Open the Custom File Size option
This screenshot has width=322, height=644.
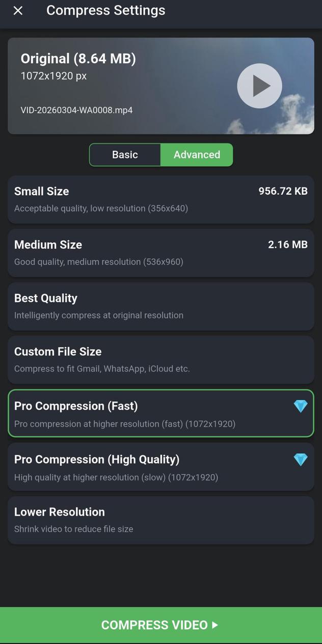(160, 360)
